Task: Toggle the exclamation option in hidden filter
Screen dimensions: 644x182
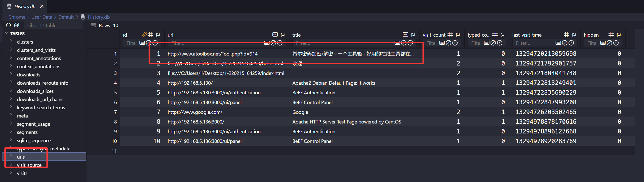Action: tap(616, 43)
